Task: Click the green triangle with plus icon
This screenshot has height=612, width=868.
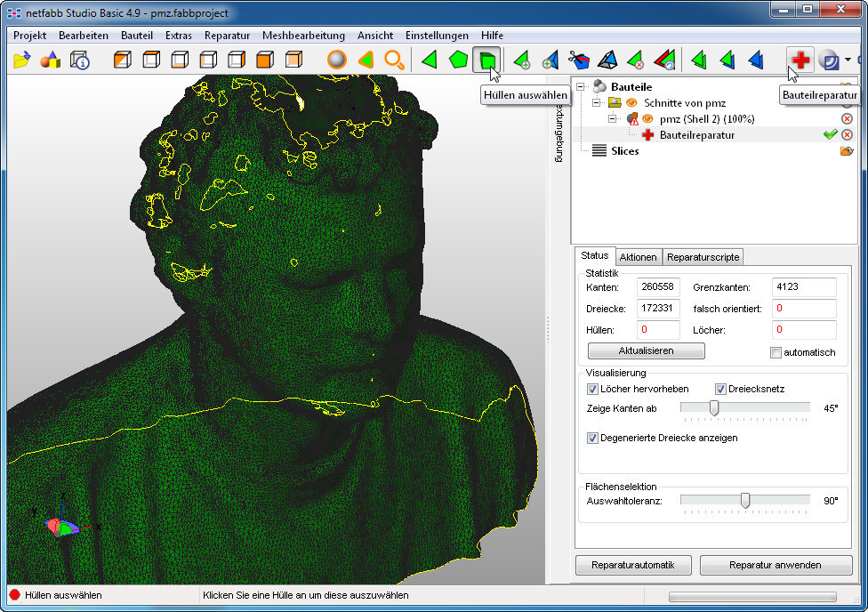Action: 522,60
